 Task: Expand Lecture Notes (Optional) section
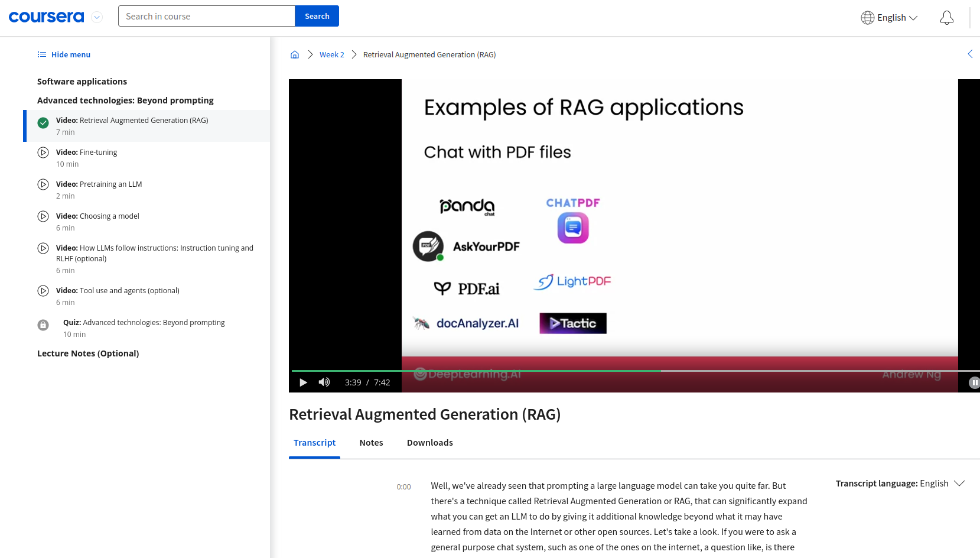[88, 353]
